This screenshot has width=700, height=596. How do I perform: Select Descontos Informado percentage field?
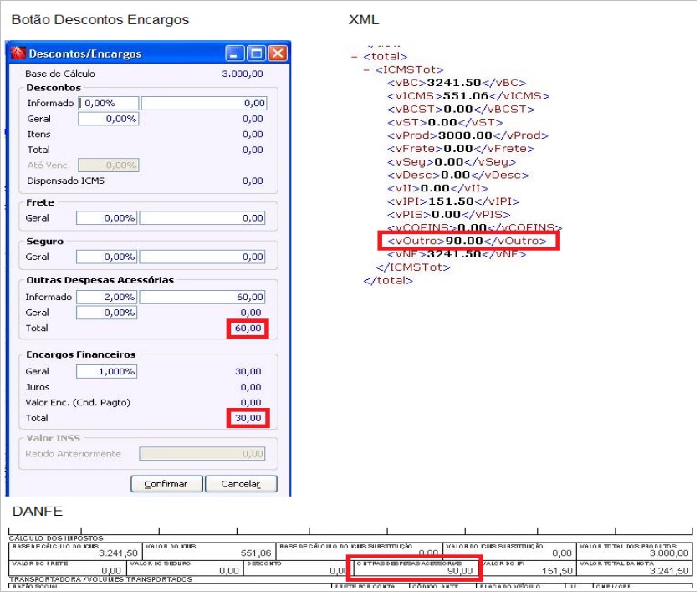(109, 104)
